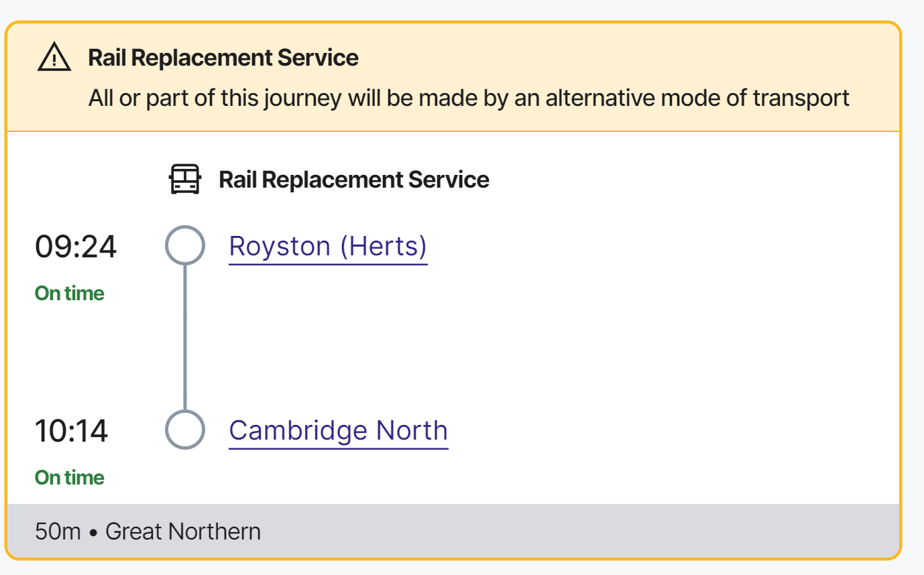This screenshot has height=575, width=924.
Task: Click the 09:24 departure time
Action: point(76,247)
